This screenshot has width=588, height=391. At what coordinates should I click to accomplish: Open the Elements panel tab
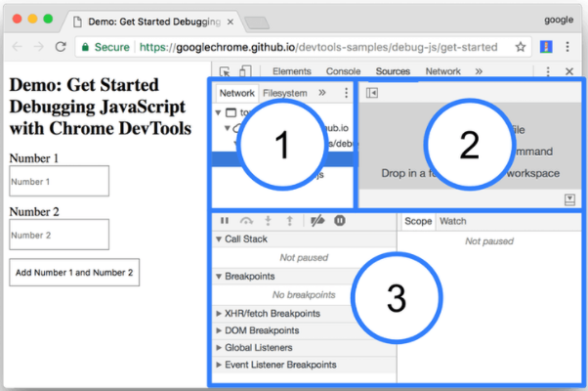(x=292, y=71)
